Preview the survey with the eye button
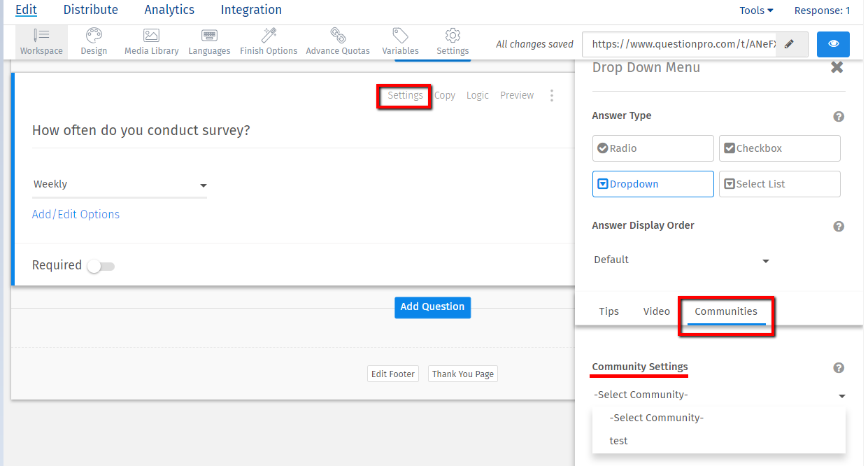 (x=833, y=43)
